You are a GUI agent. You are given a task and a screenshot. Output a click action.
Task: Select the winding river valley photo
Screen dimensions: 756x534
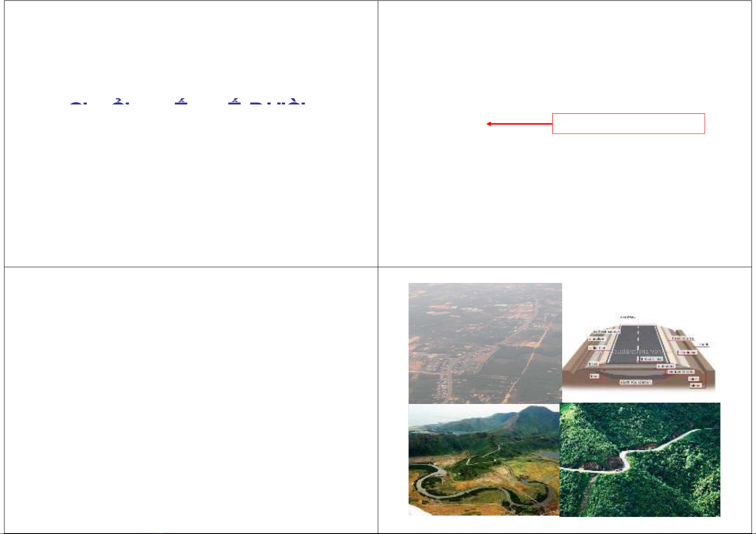[484, 460]
